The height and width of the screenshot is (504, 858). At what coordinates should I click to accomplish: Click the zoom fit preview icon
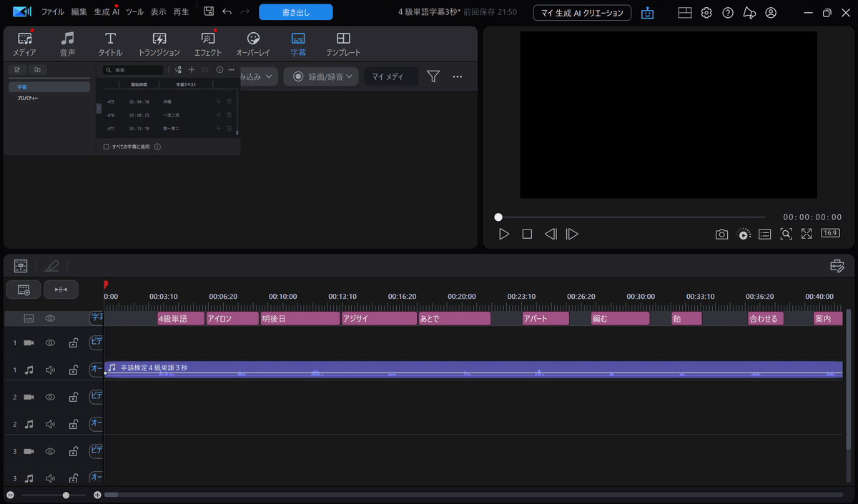pos(786,234)
